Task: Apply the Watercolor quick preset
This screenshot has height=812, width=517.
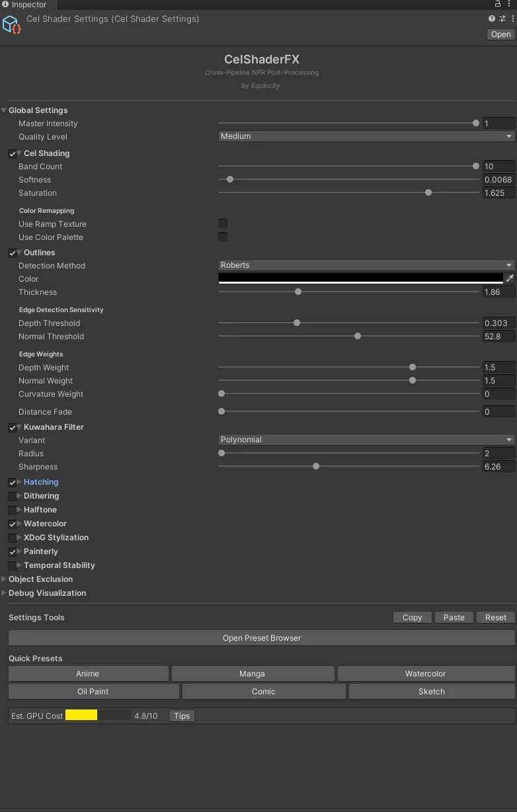Action: point(426,674)
